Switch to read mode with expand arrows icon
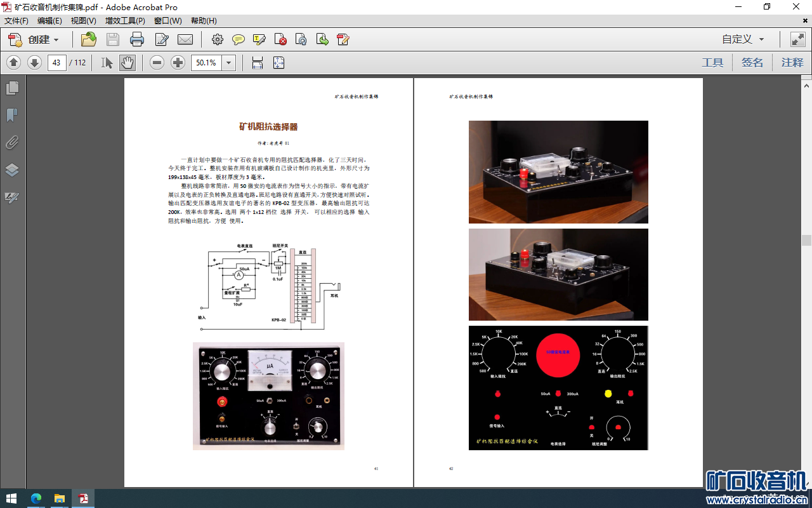Screen dimensions: 812x508 tap(797, 39)
